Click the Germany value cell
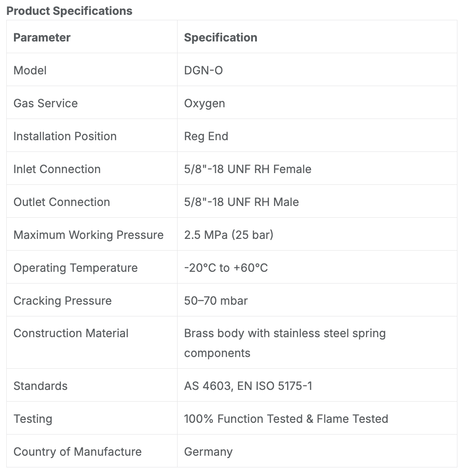The image size is (466, 476). 317,451
